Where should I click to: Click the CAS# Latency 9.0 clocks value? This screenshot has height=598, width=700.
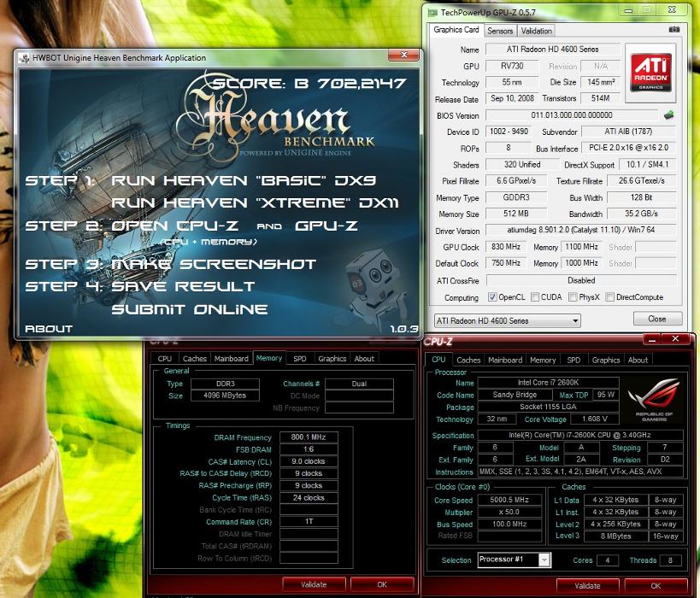coord(309,461)
